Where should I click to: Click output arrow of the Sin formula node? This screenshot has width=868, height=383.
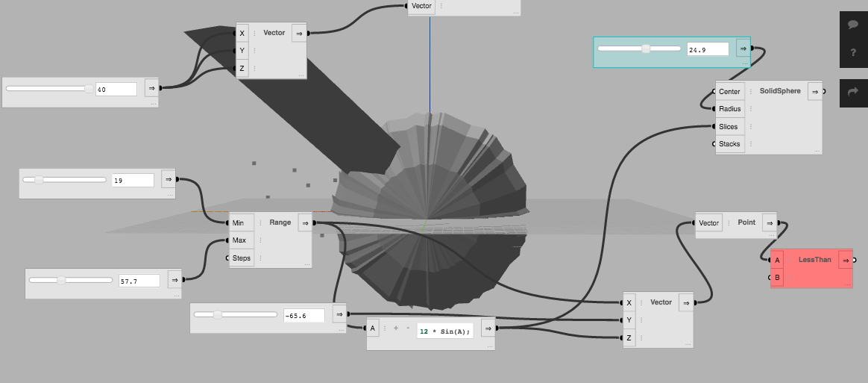click(488, 328)
